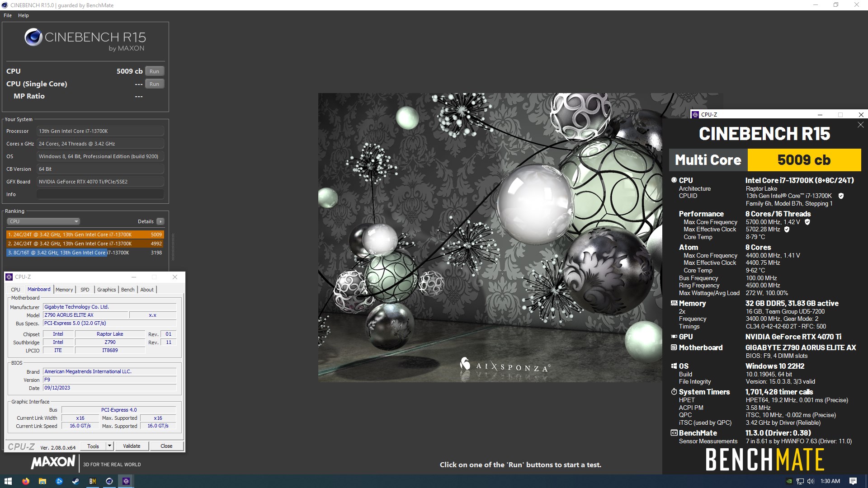
Task: Close the BenchMate result overlay
Action: point(860,125)
